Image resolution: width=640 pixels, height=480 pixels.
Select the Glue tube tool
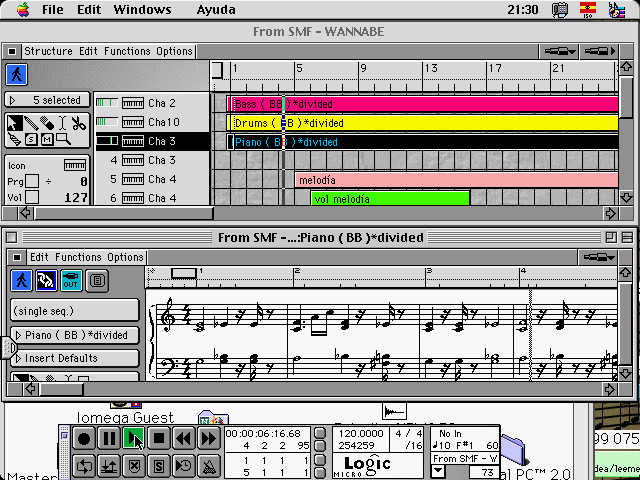click(14, 139)
